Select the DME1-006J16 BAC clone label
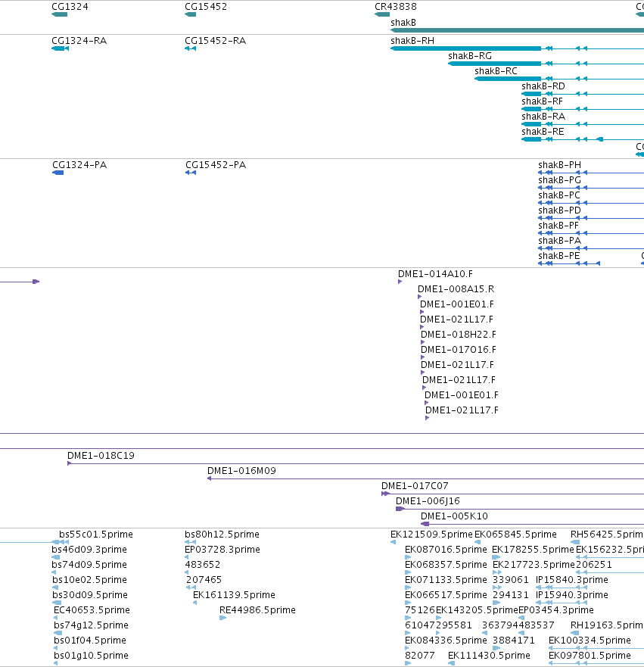This screenshot has width=644, height=667. 428,501
